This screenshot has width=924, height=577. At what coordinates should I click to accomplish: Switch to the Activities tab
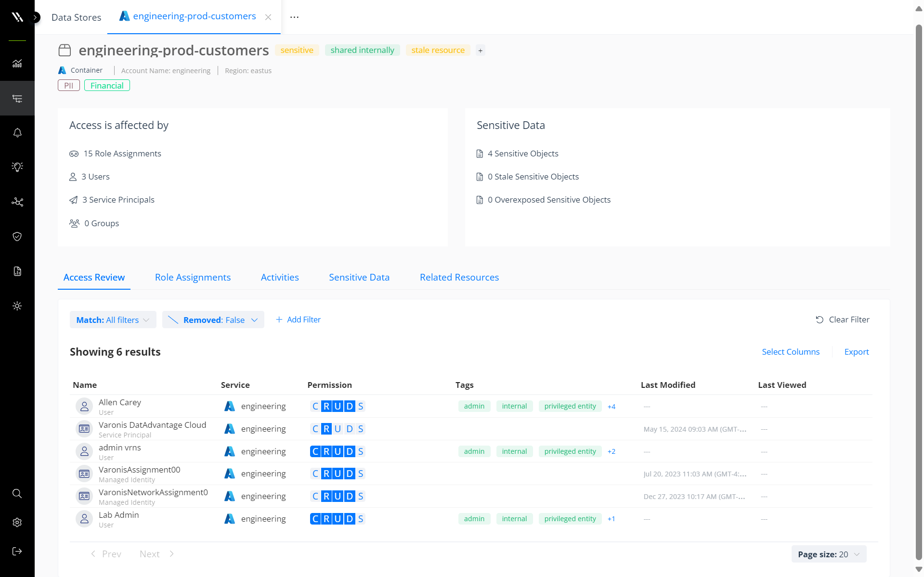(280, 277)
